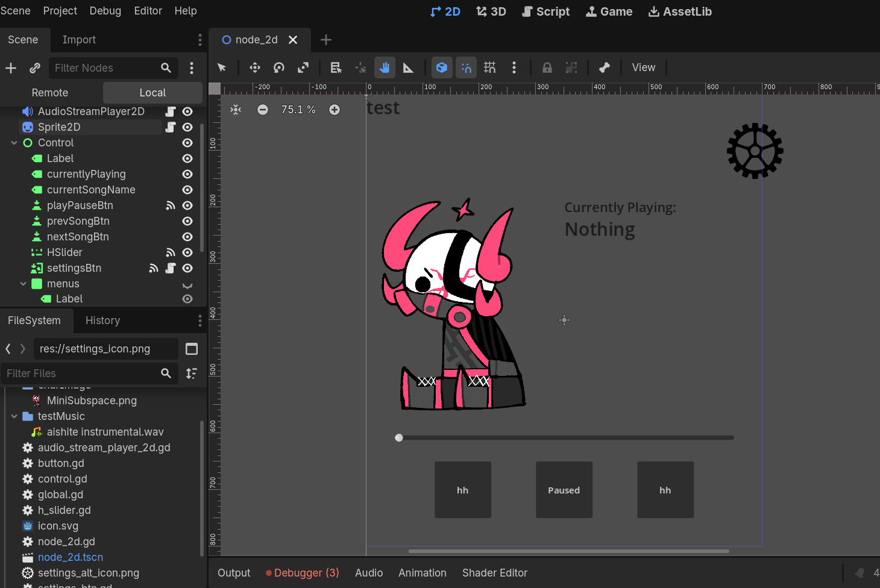Click the instantiate child scene link icon
This screenshot has width=880, height=588.
[x=35, y=68]
